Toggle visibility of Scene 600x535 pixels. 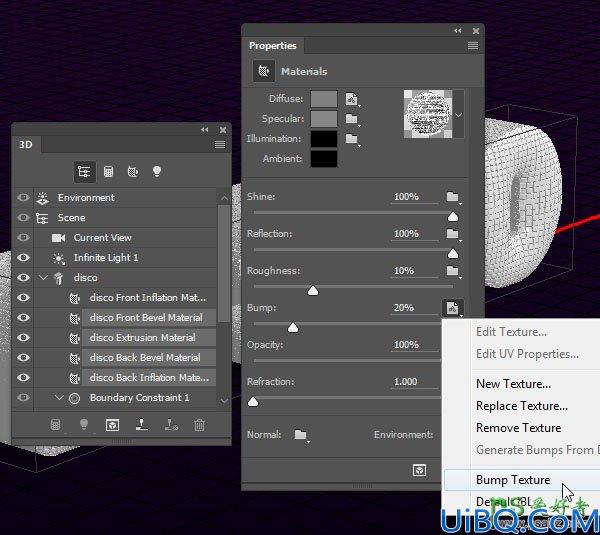(23, 217)
